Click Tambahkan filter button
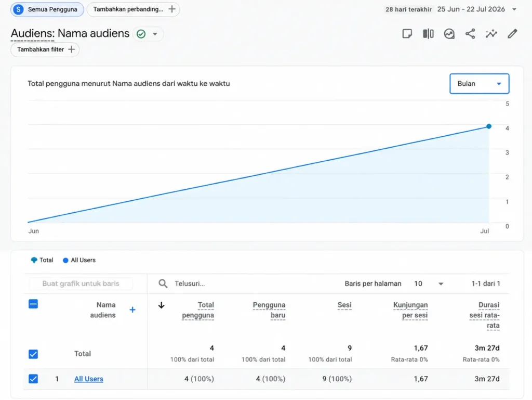Image resolution: width=532 pixels, height=400 pixels. [x=45, y=49]
